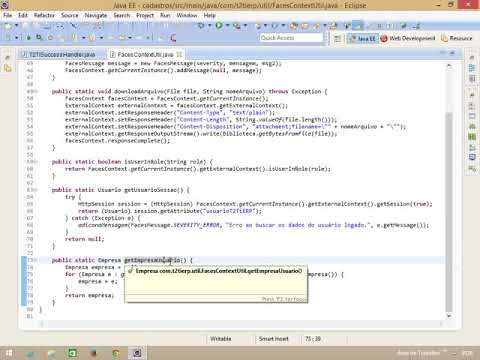Open the New file dropdown arrow
The height and width of the screenshot is (360, 480).
click(x=16, y=26)
